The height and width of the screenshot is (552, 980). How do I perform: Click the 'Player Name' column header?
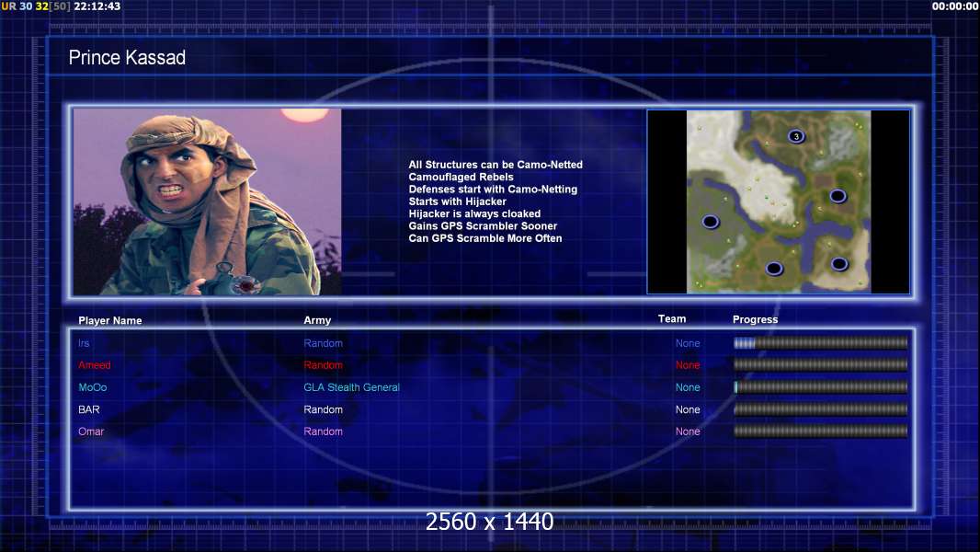tap(110, 320)
